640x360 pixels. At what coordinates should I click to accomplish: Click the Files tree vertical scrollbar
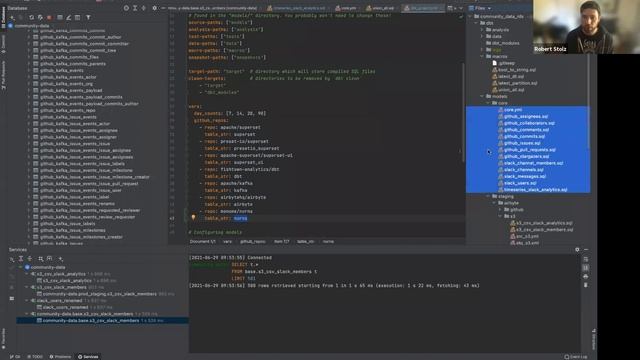click(x=588, y=102)
